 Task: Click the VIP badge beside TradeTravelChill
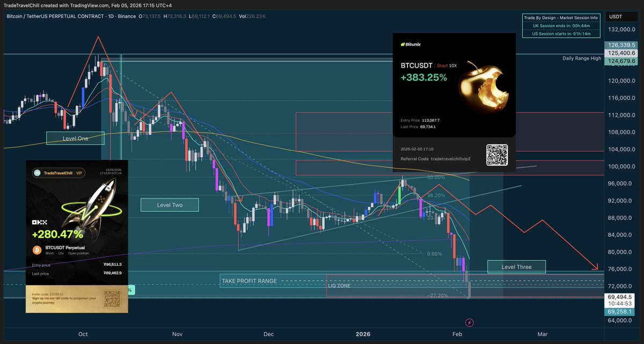(80, 173)
